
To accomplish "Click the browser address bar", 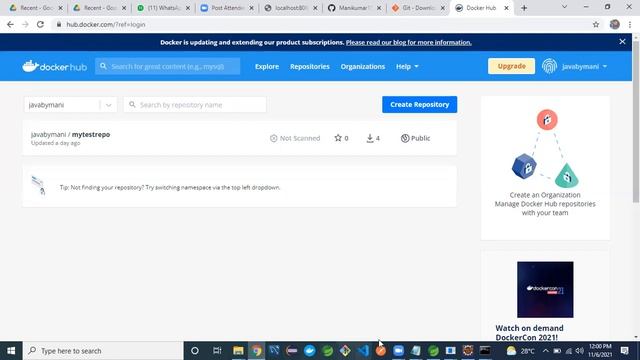I will click(322, 24).
